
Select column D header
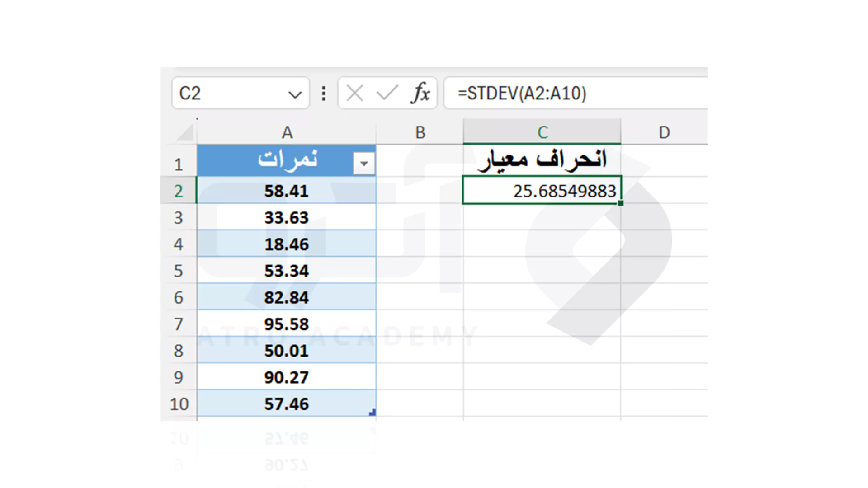pyautogui.click(x=664, y=132)
